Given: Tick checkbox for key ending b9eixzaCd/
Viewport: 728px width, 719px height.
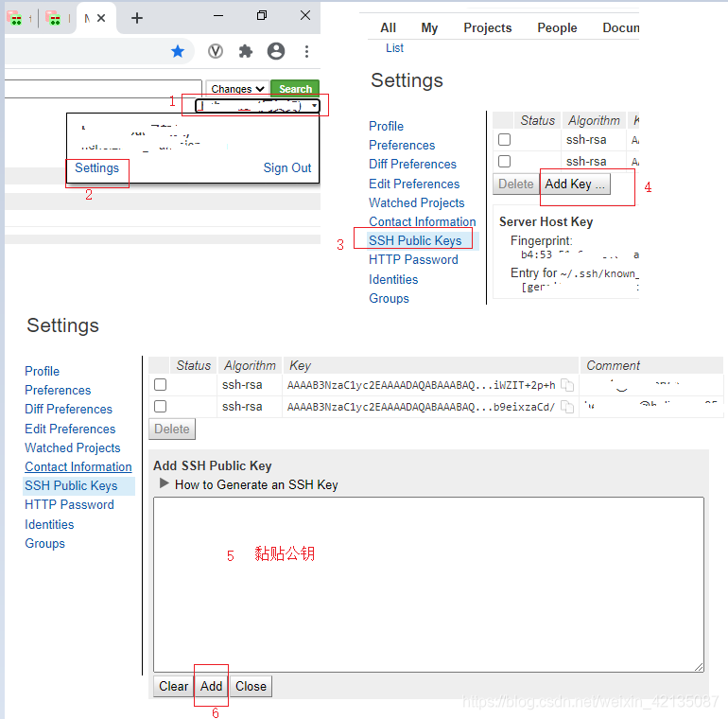Looking at the screenshot, I should click(x=160, y=407).
